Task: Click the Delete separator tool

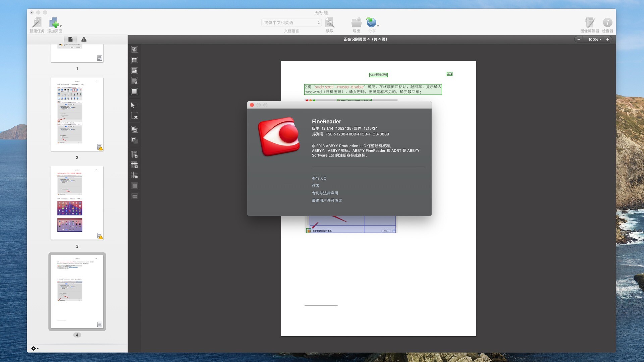Action: tap(134, 175)
